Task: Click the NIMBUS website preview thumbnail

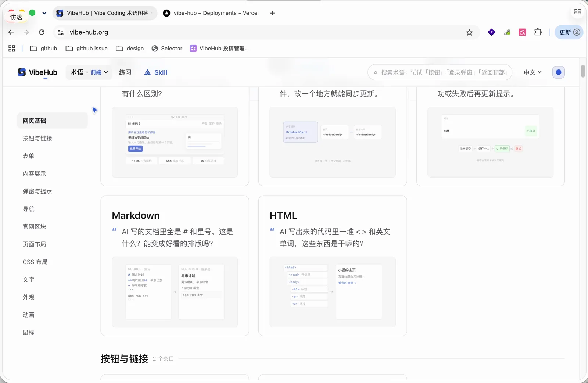Action: pos(175,142)
